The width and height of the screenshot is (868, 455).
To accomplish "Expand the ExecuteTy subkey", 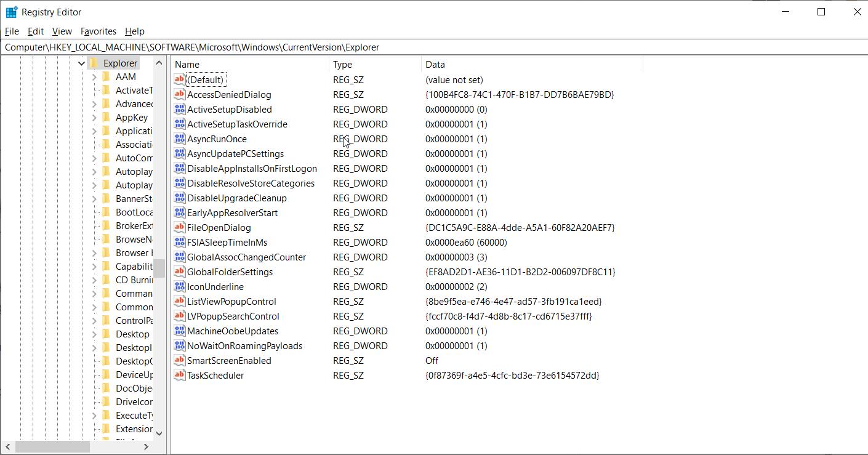I will pyautogui.click(x=94, y=416).
